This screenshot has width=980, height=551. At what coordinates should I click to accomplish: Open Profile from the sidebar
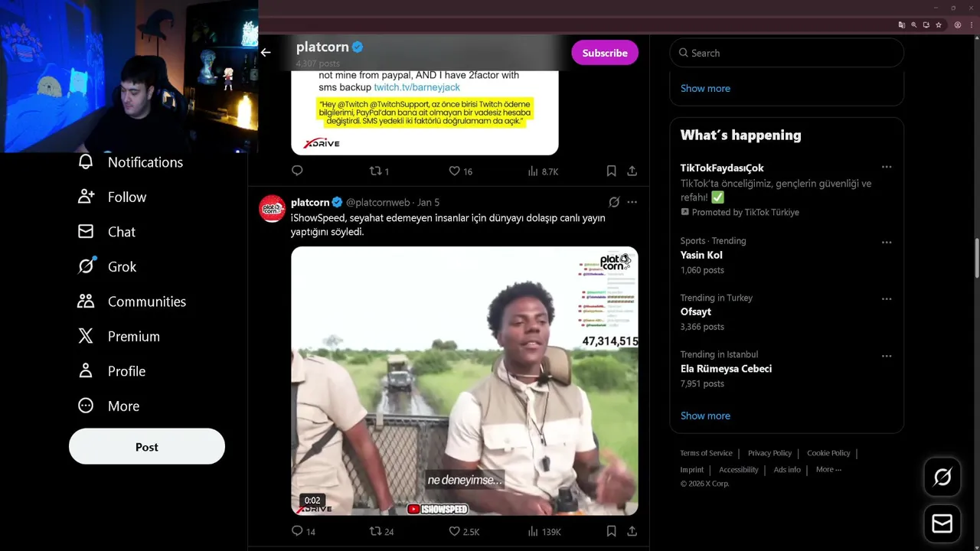(112, 371)
